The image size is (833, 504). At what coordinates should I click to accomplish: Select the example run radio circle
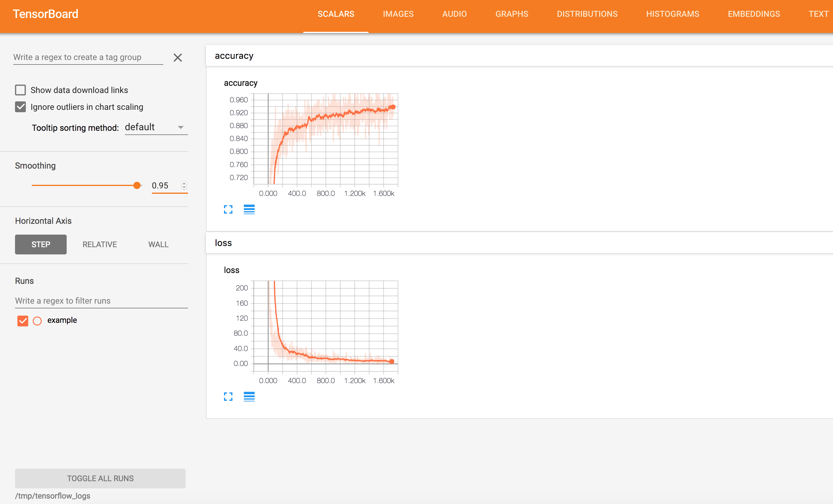click(37, 321)
